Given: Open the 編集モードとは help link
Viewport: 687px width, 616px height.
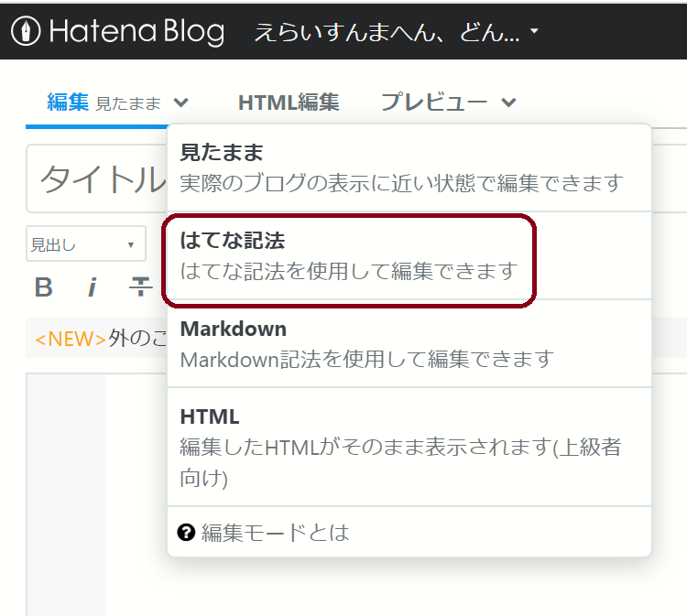Looking at the screenshot, I should [x=275, y=533].
